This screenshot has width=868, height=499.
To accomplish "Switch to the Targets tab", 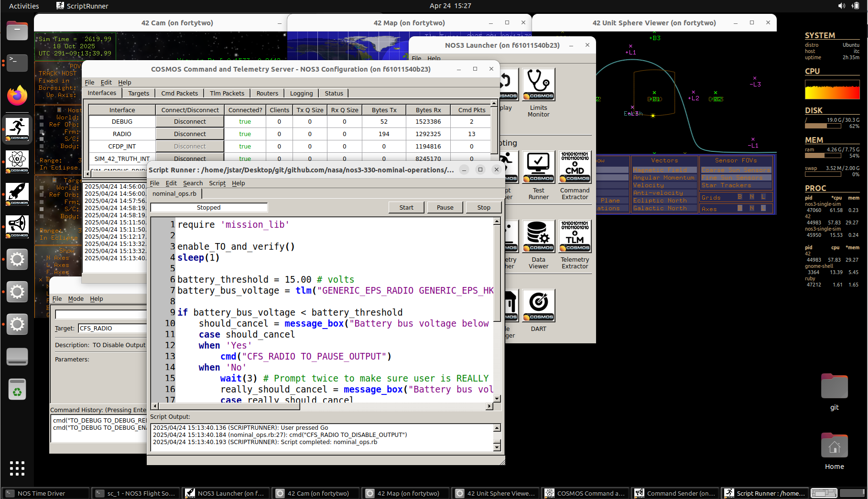I will [139, 94].
